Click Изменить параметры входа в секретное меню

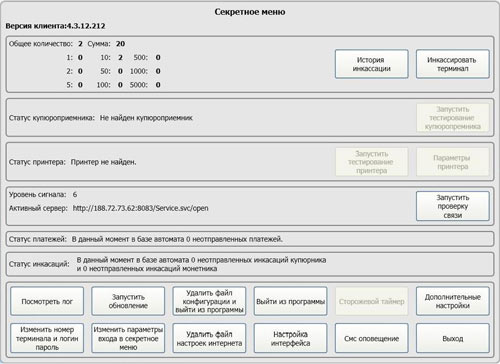coord(128,338)
